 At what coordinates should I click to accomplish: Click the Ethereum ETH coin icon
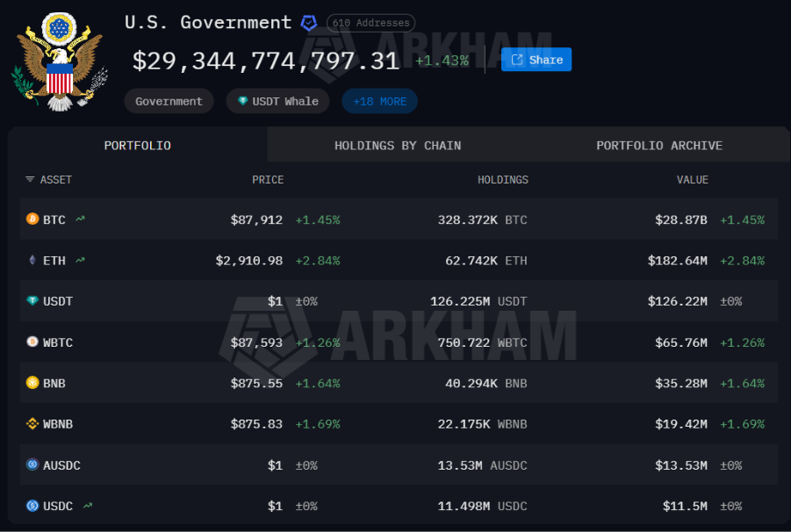32,261
